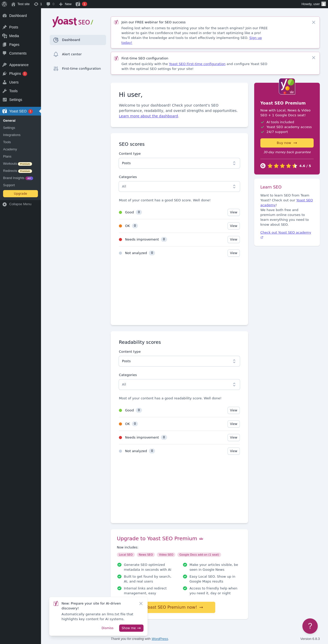Viewport: 328px width, 644px height.
Task: Click the round help question mark button
Action: coord(310,626)
